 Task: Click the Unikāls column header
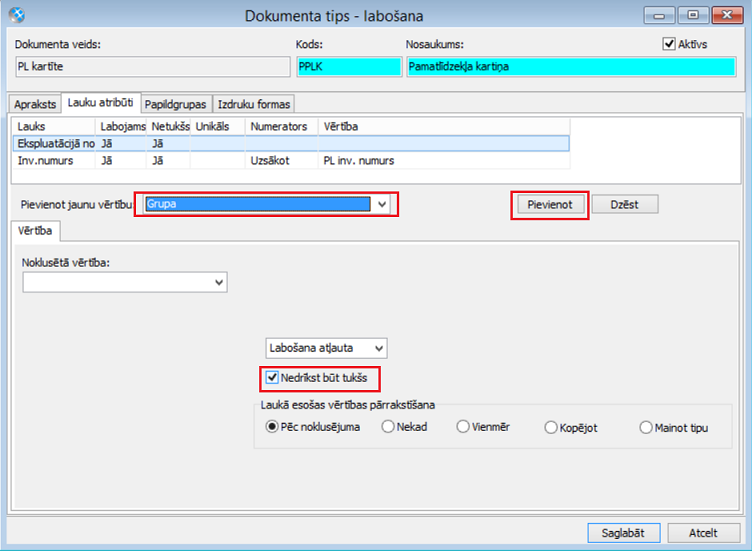coord(218,127)
